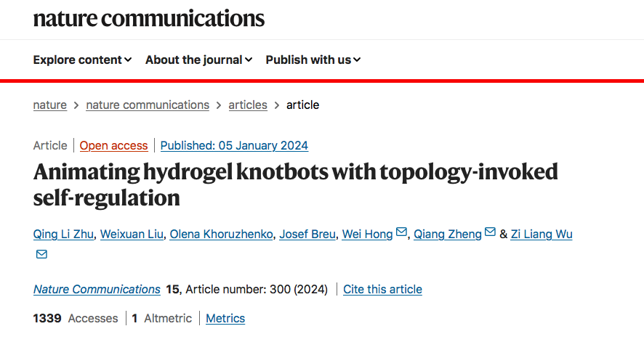Navigate to the articles breadcrumb
The image size is (644, 342).
tap(248, 105)
